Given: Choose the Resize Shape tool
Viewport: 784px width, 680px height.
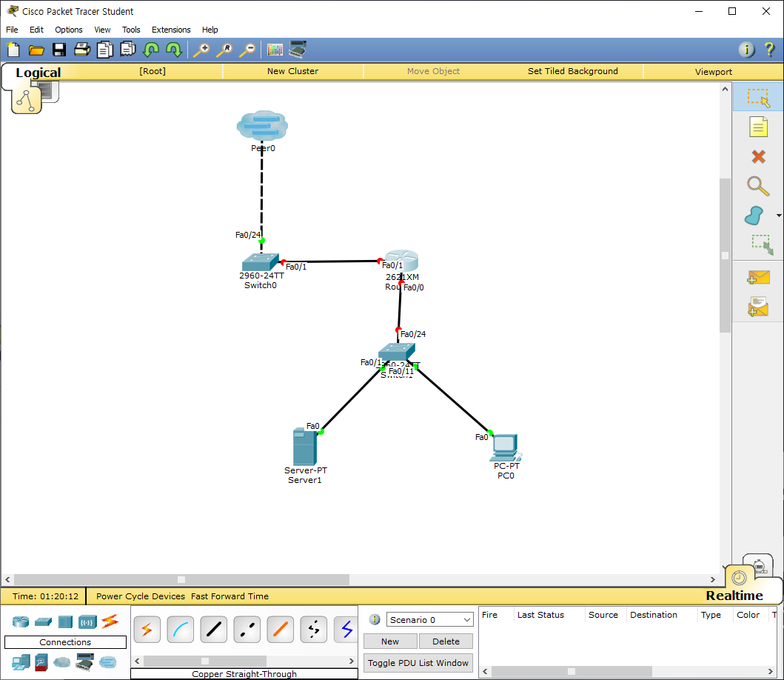Looking at the screenshot, I should [x=763, y=244].
